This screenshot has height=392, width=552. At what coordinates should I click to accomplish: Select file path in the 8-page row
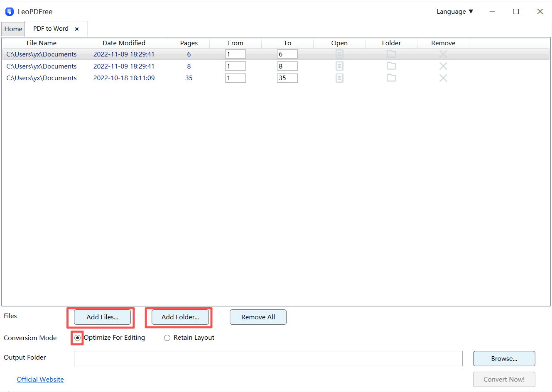[x=42, y=66]
